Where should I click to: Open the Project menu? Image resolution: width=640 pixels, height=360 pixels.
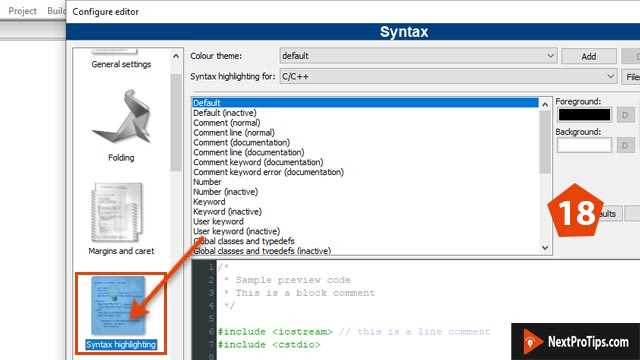point(22,11)
